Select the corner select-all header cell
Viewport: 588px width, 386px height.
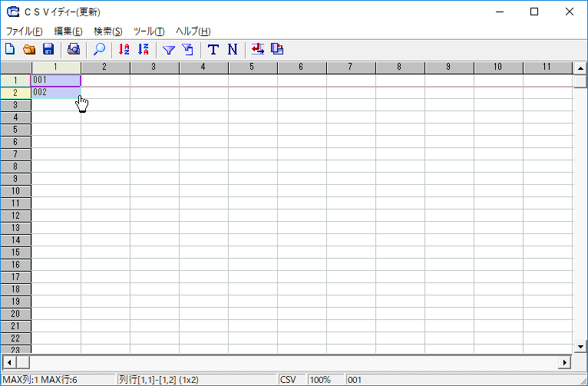tap(16, 68)
